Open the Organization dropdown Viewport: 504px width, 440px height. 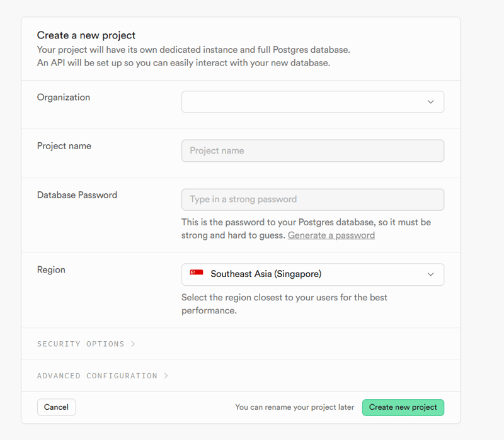click(312, 102)
